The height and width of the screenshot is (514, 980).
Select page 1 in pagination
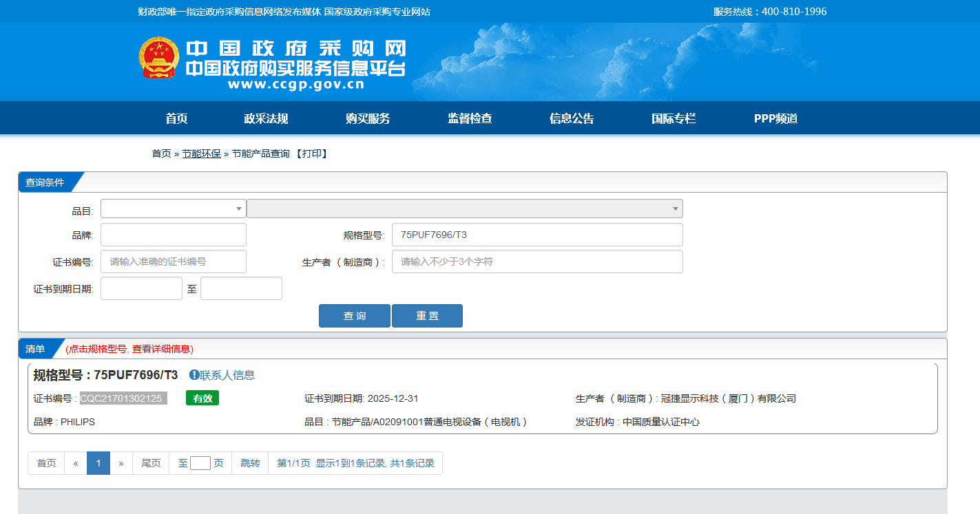(x=98, y=463)
